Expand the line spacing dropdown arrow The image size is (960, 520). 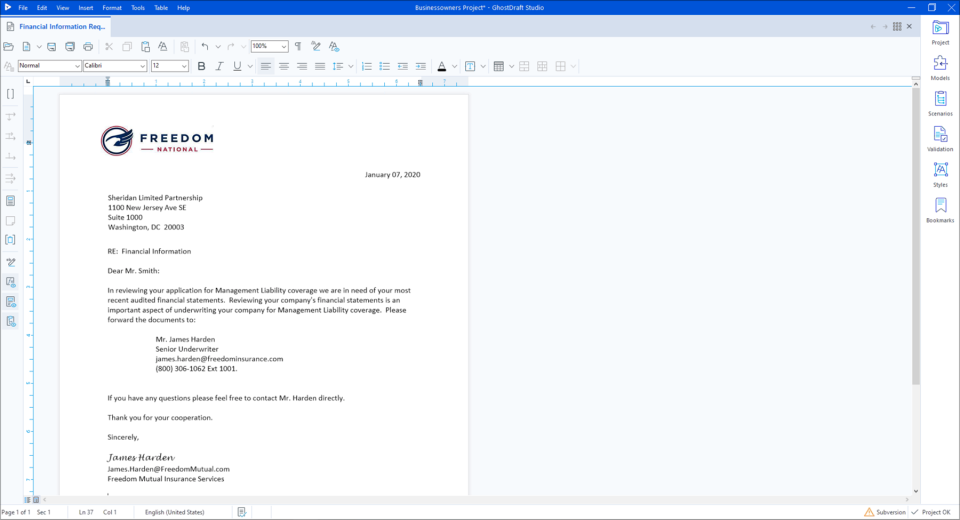pyautogui.click(x=351, y=66)
